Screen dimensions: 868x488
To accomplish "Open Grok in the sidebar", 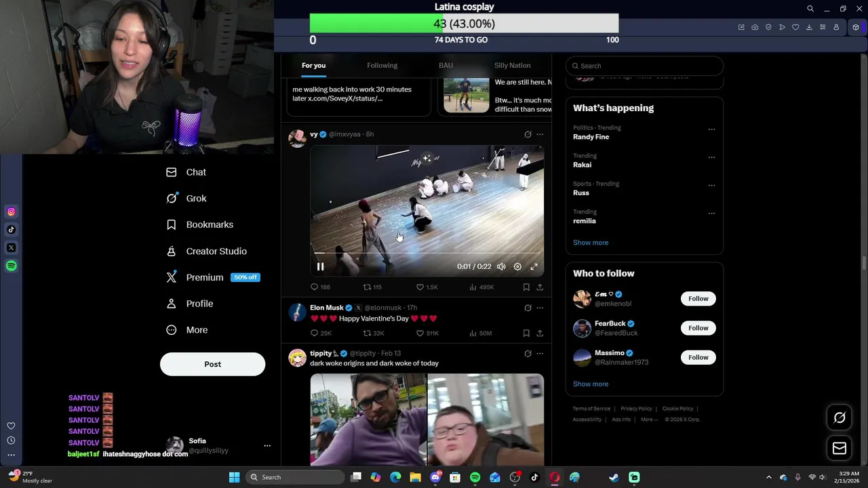I will tap(186, 199).
